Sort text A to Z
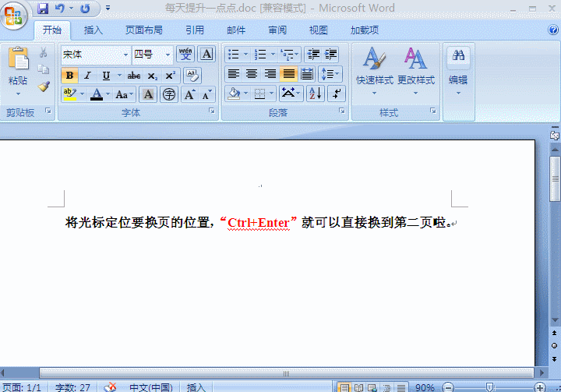This screenshot has width=561, height=392. click(316, 94)
